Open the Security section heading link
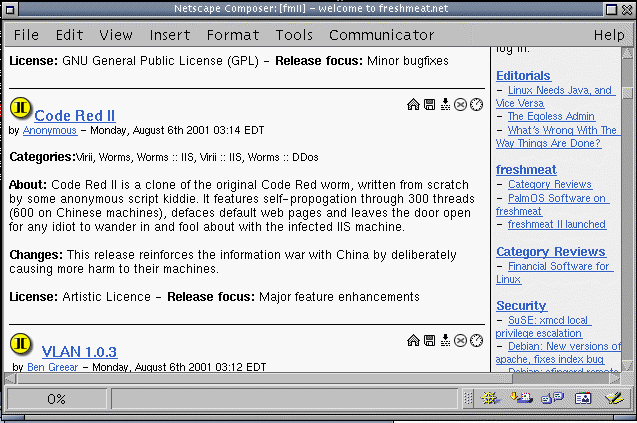Screen dimensions: 637x423 click(521, 306)
